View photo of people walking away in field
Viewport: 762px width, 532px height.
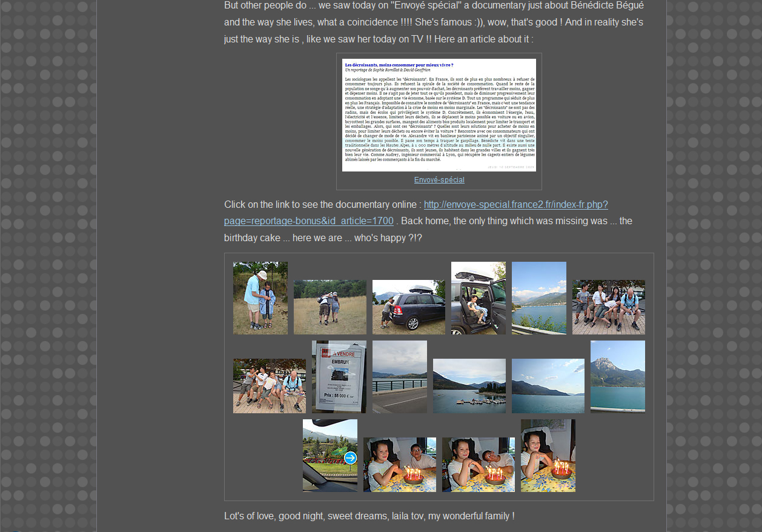(330, 307)
